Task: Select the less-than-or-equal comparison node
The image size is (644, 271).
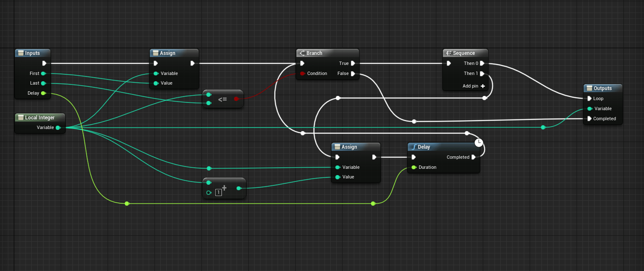Action: tap(223, 99)
